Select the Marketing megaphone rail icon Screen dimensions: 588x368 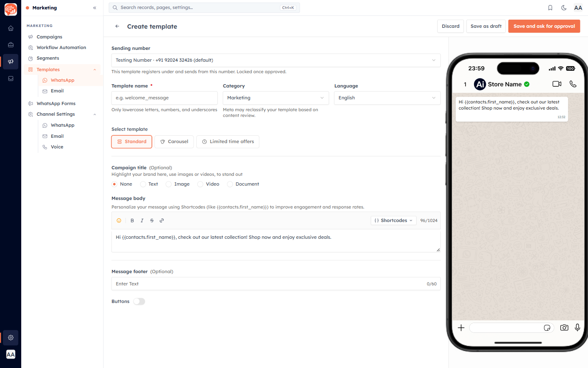click(11, 62)
